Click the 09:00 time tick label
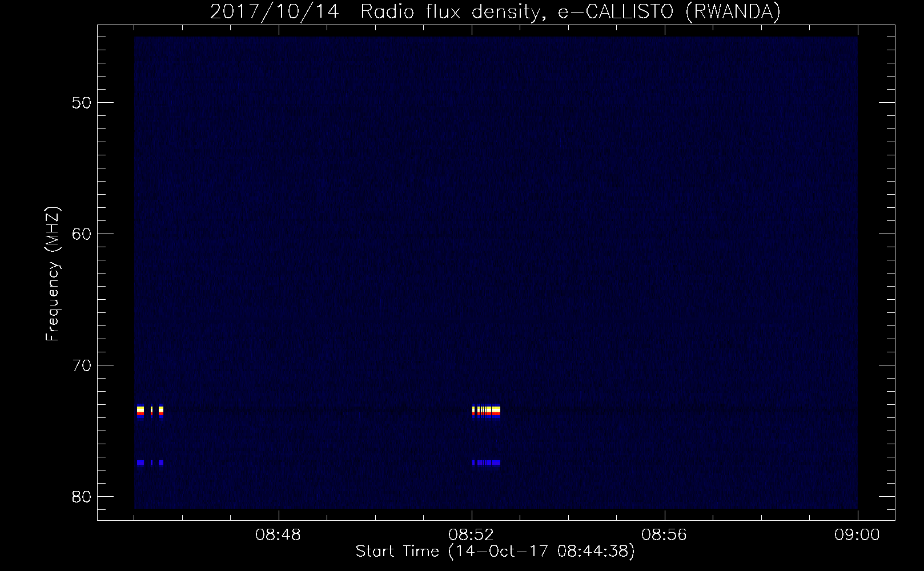This screenshot has width=924, height=571. pyautogui.click(x=857, y=535)
